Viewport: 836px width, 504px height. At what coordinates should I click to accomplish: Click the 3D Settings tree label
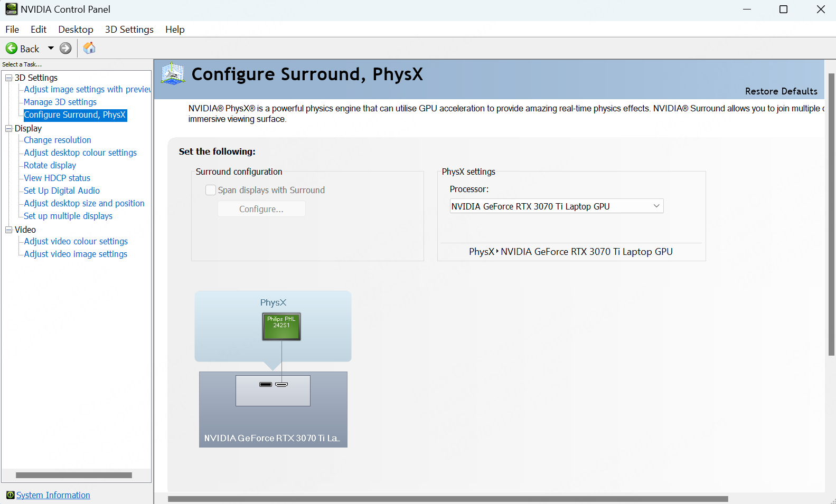[x=36, y=78]
